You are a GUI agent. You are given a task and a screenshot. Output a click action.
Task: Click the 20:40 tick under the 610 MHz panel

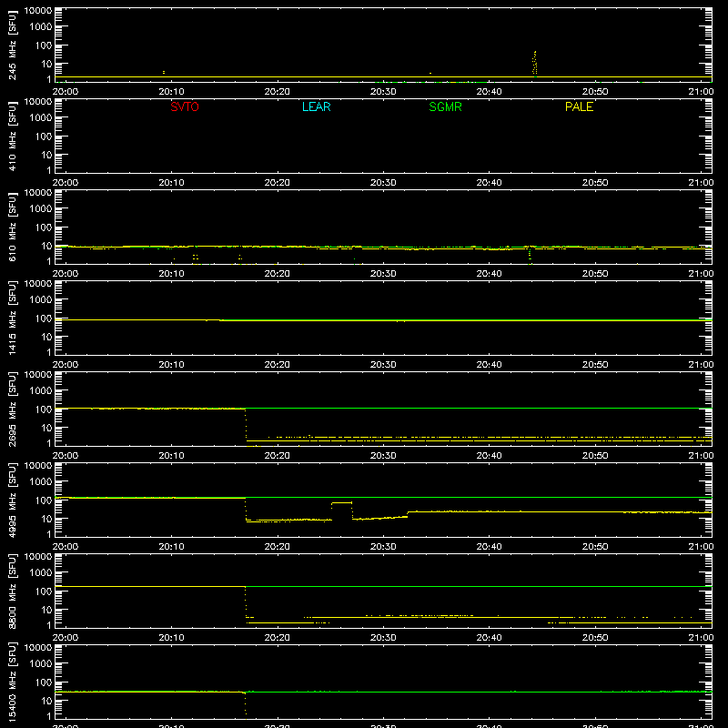(489, 274)
